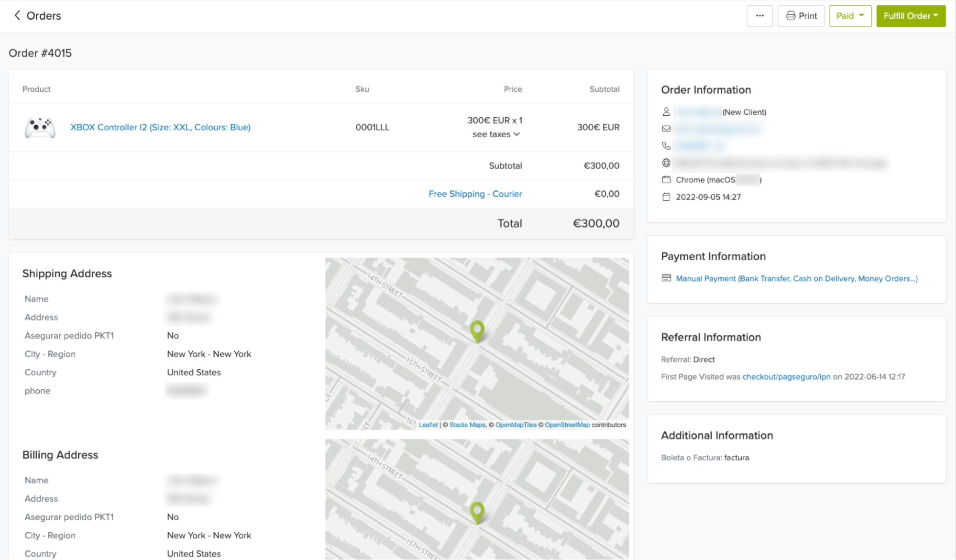
Task: Open the Fulfill Order dropdown
Action: click(911, 16)
